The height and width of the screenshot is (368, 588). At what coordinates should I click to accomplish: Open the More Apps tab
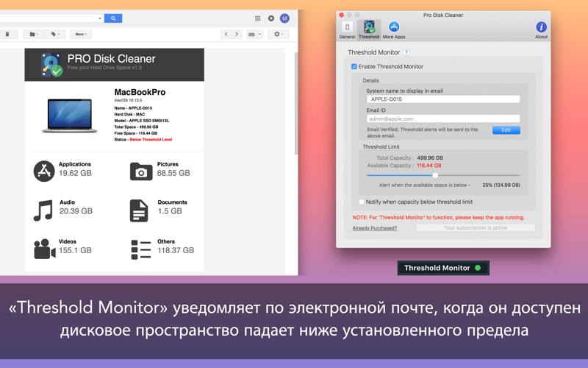click(x=394, y=30)
